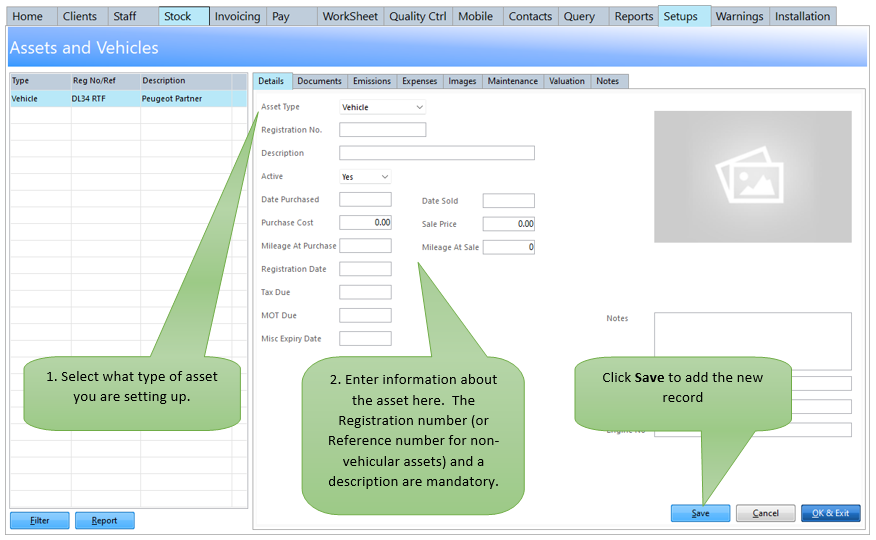Open the Maintenance sub-tab
The width and height of the screenshot is (876, 540).
(513, 81)
